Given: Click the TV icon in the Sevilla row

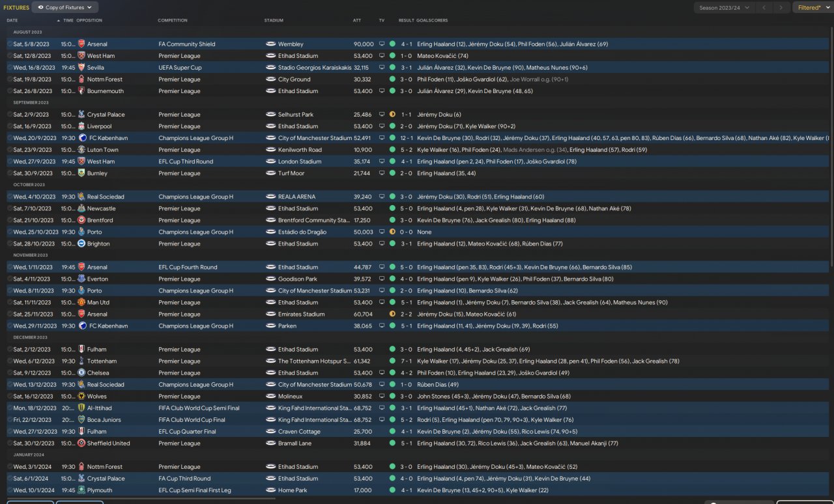Looking at the screenshot, I should coord(382,68).
